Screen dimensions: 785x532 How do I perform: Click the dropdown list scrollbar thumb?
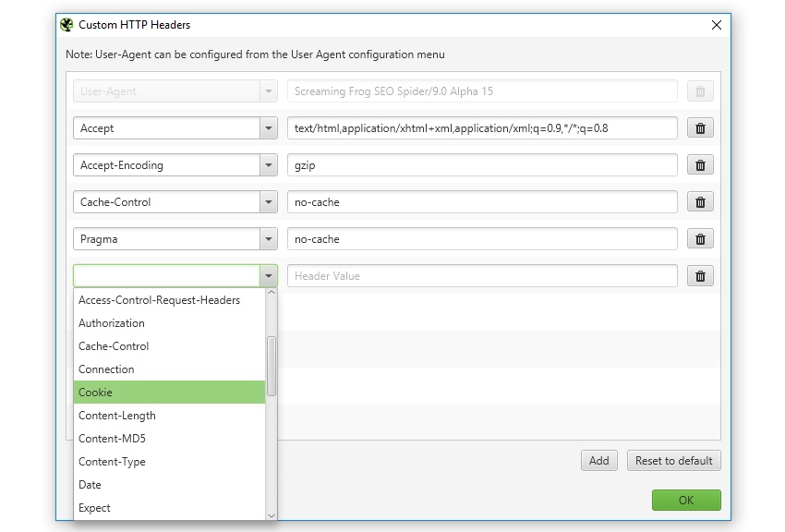[272, 365]
